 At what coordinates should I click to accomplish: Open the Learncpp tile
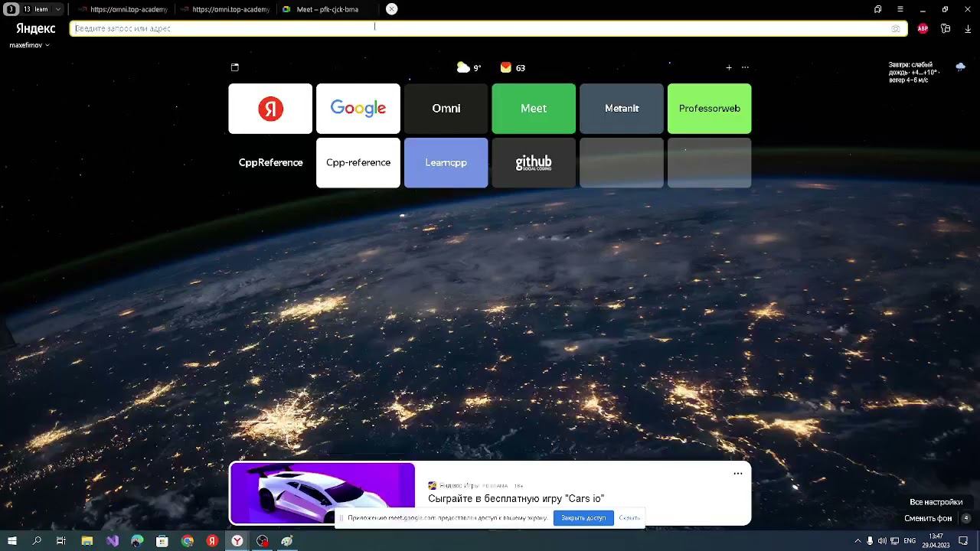point(446,162)
